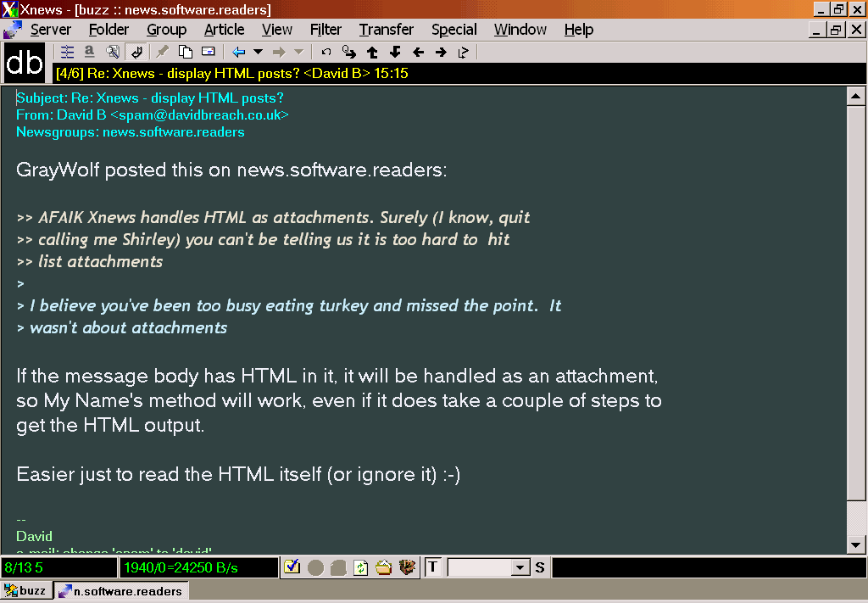Click the Subject header line

click(x=149, y=98)
